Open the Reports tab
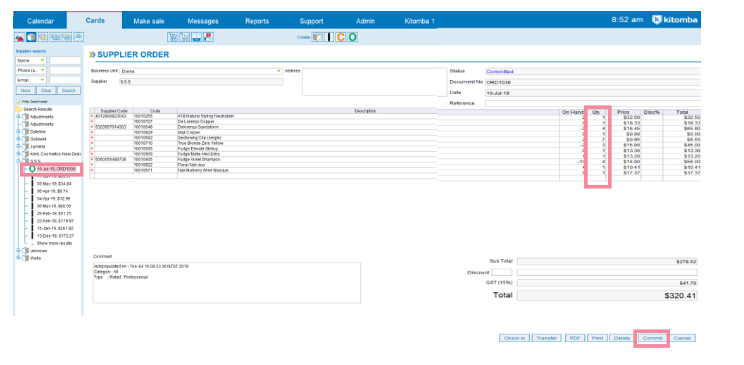Screen dimensions: 744x365 [257, 21]
